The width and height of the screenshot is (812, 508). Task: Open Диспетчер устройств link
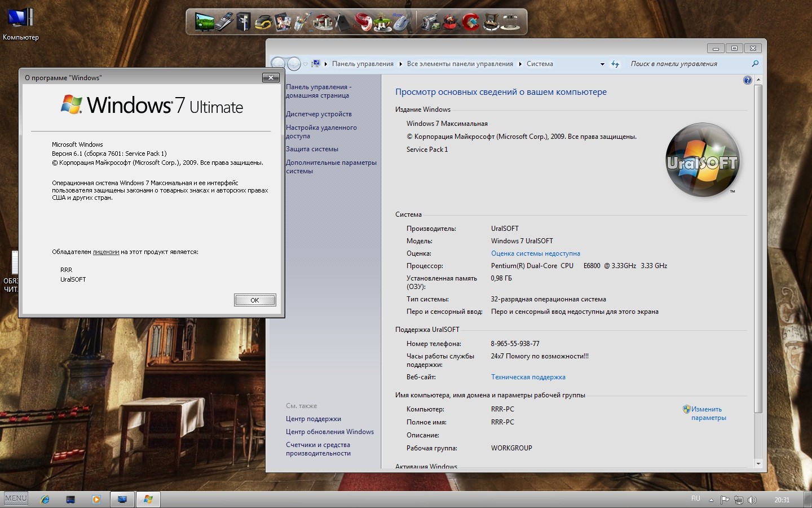(x=319, y=114)
